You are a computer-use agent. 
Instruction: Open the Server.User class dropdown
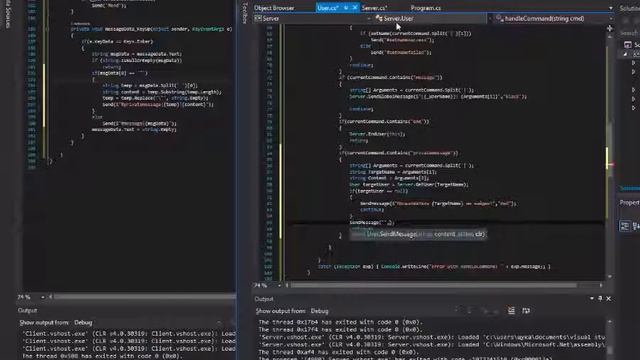coord(431,18)
